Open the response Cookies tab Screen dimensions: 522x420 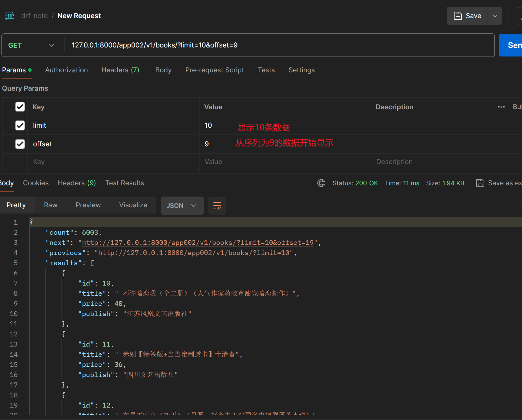click(x=36, y=183)
